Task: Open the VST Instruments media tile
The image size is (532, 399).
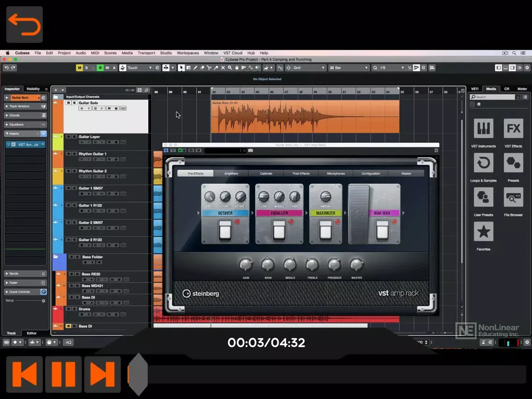Action: [x=483, y=128]
